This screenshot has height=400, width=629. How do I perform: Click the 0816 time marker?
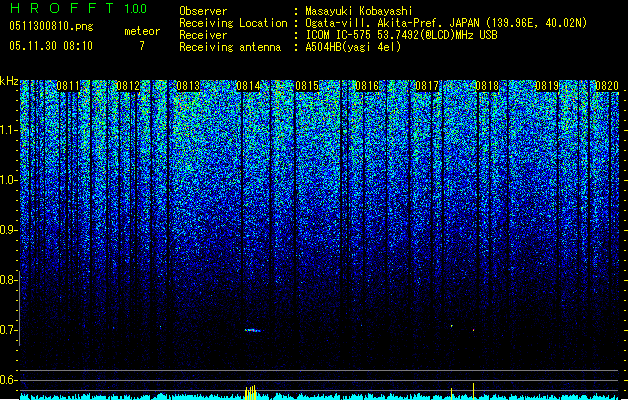click(x=367, y=86)
